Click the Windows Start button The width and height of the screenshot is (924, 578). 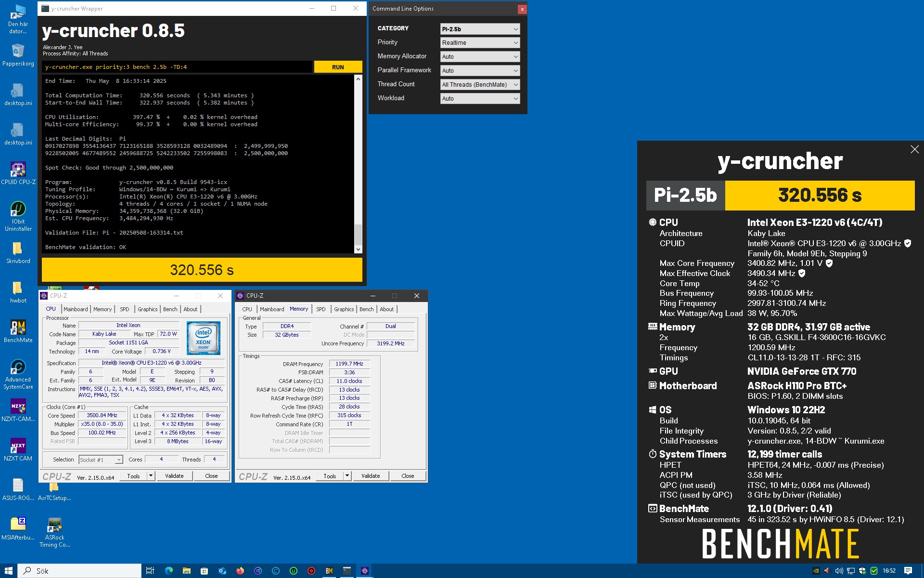pos(9,571)
